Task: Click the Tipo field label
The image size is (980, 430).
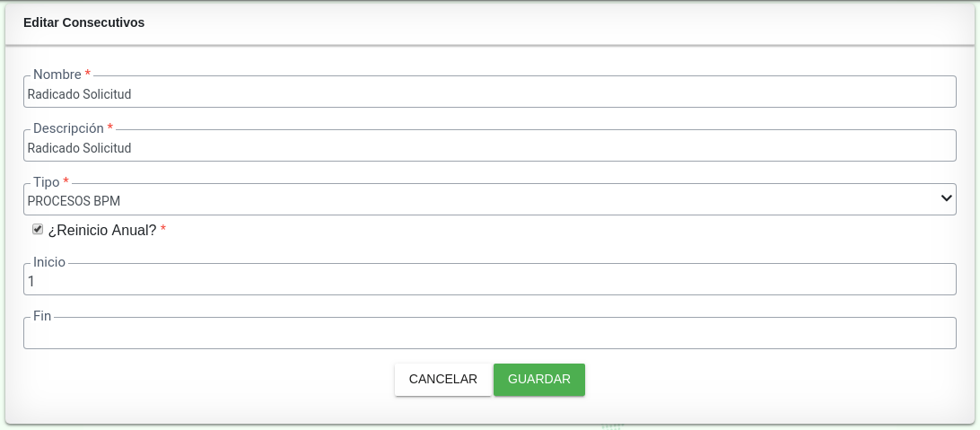Action: 46,182
